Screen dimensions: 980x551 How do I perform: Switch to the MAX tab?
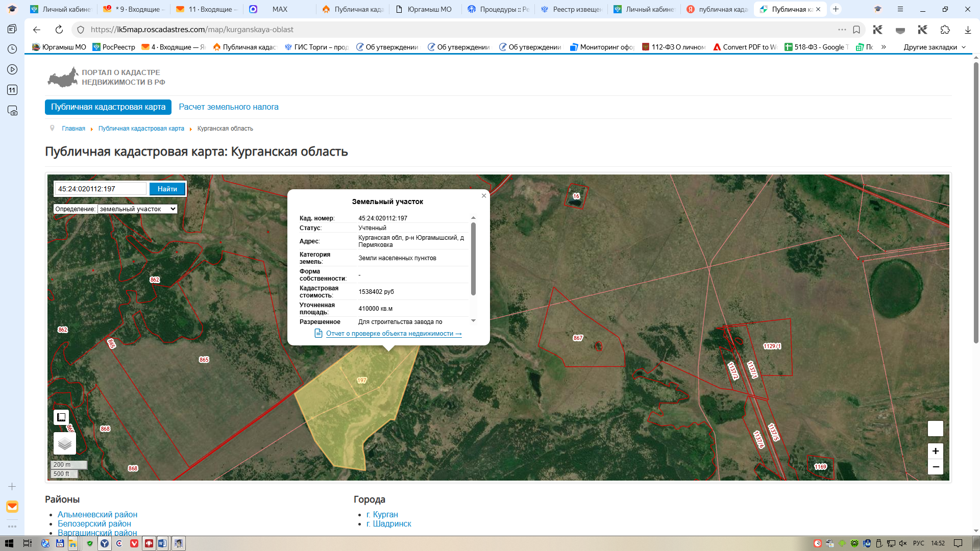point(279,9)
